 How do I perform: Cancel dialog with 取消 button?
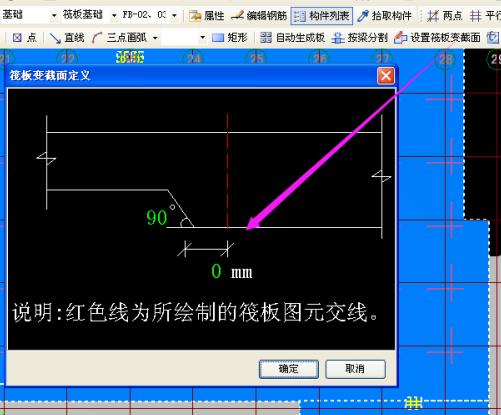click(x=355, y=369)
